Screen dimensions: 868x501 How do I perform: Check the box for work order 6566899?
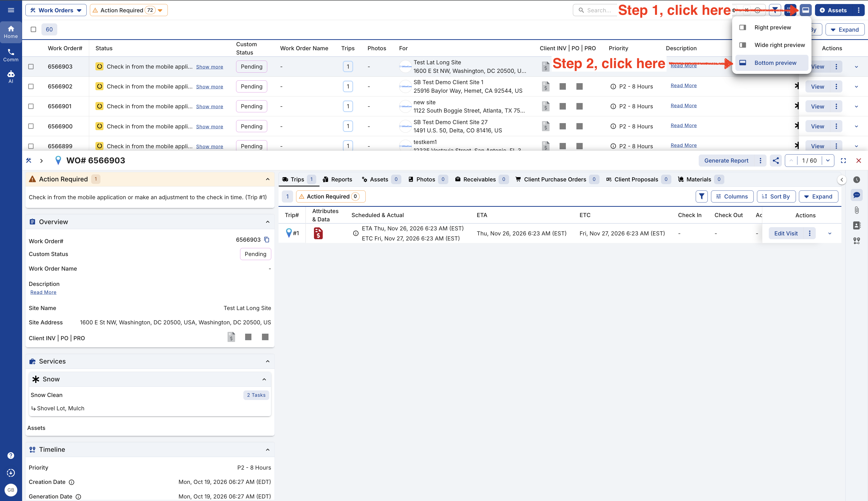(x=31, y=146)
